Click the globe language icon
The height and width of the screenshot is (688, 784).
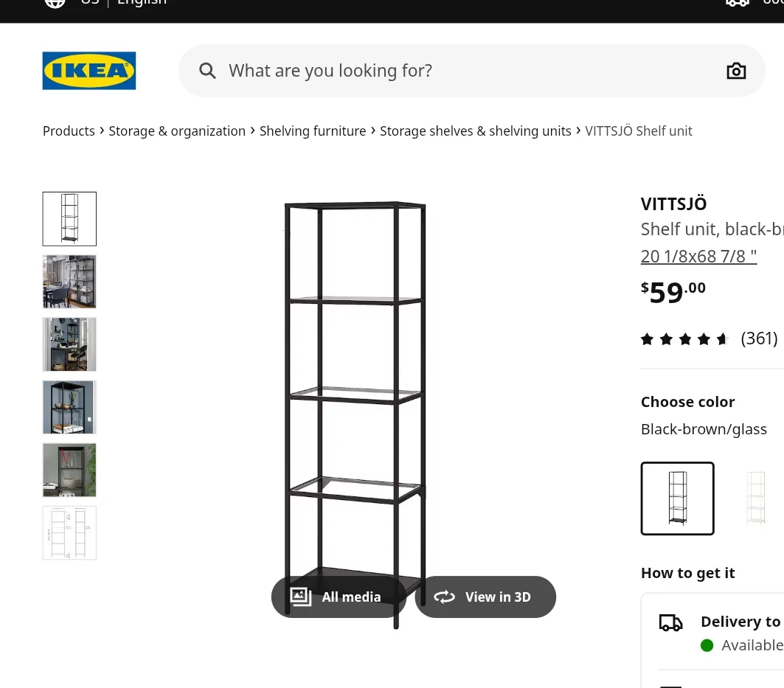[x=55, y=2]
